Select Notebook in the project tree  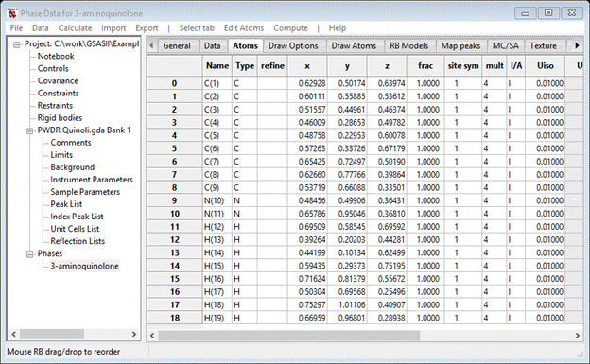pos(56,56)
